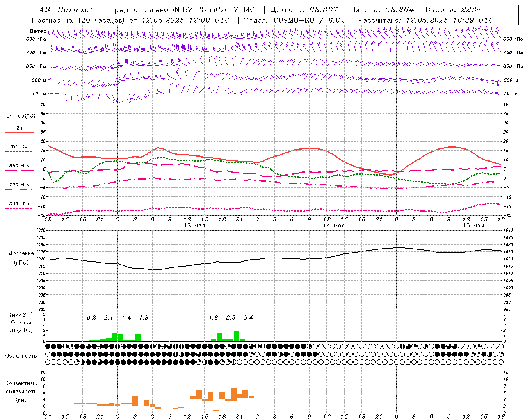The image size is (525, 420).
Task: Select the forecast start '12.05.2025 12:00 UTC'
Action: pos(185,20)
